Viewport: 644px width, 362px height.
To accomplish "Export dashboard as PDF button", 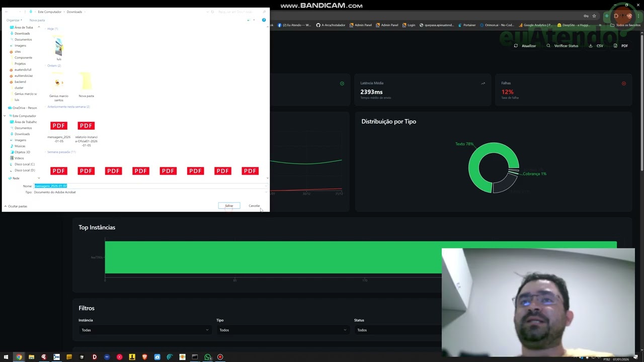I will coord(621,46).
